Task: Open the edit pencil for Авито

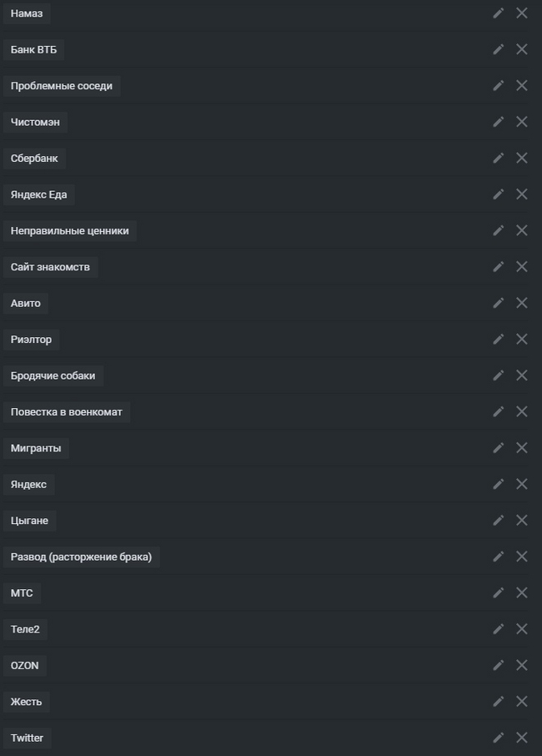Action: (x=499, y=303)
